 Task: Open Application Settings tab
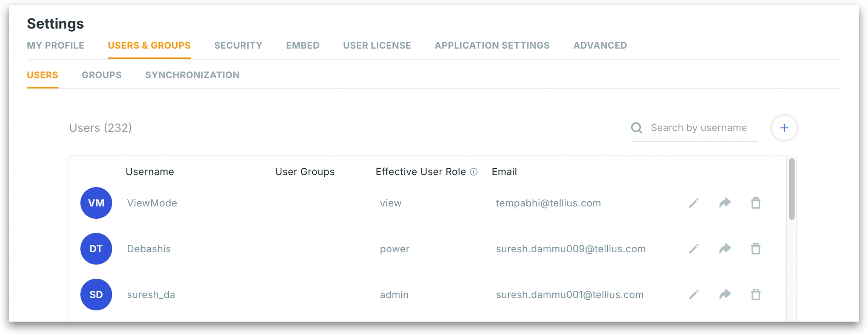tap(492, 46)
